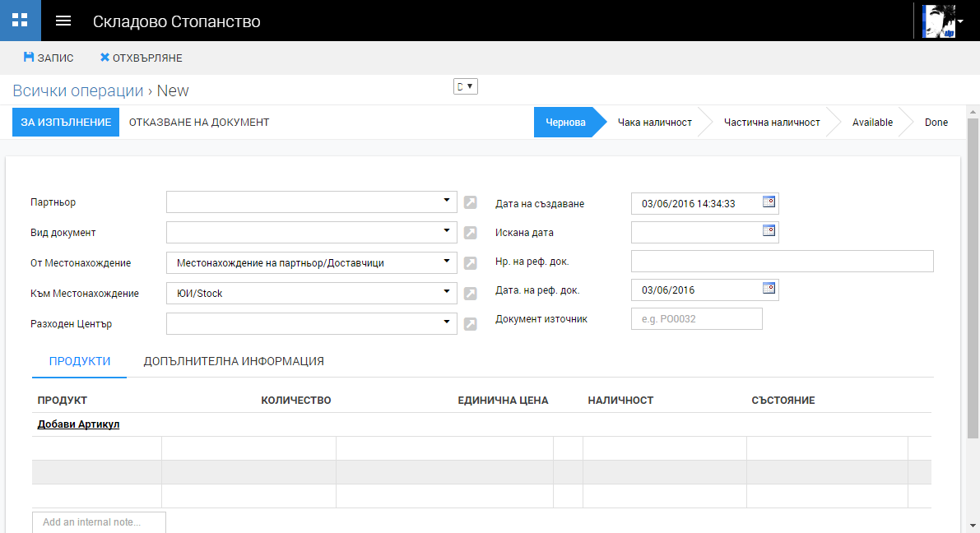Open the hamburger menu
The width and height of the screenshot is (980, 533).
(x=63, y=21)
